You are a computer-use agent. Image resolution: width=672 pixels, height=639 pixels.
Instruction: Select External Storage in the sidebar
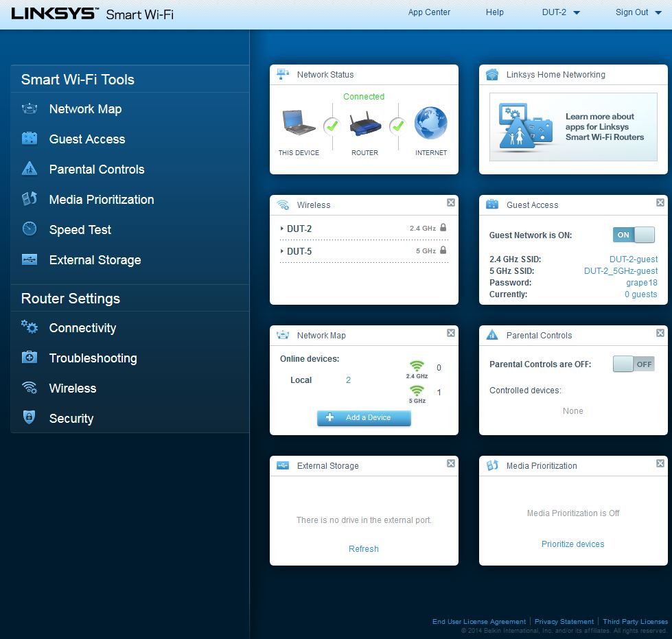pos(95,259)
